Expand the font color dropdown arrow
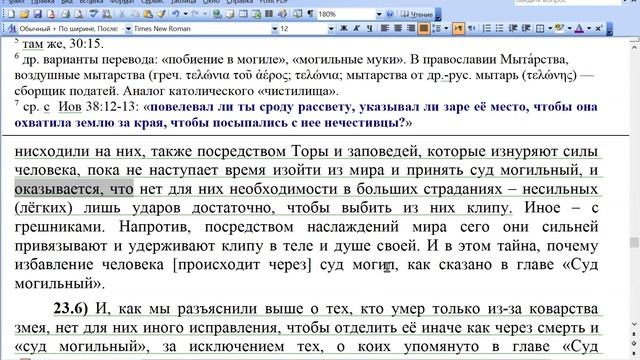 [589, 29]
